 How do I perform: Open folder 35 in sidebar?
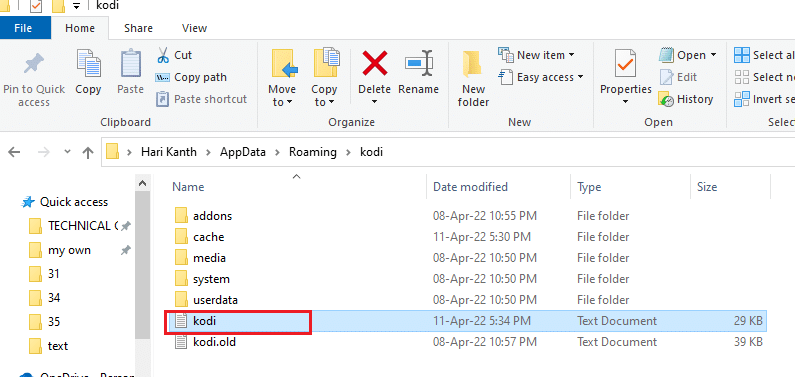point(45,322)
